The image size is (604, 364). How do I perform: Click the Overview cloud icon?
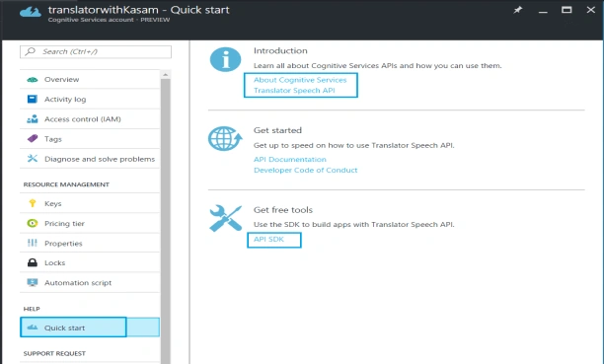33,80
